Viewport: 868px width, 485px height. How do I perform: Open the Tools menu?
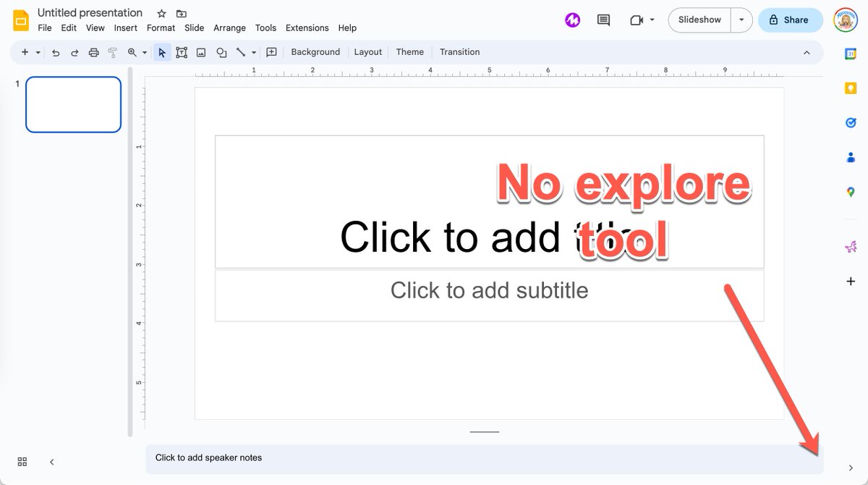click(x=265, y=28)
